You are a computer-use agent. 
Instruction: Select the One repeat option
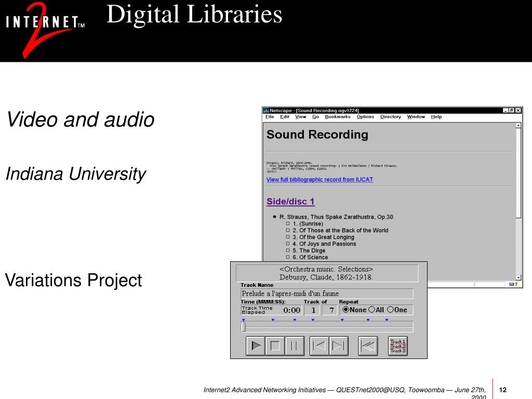(397, 310)
